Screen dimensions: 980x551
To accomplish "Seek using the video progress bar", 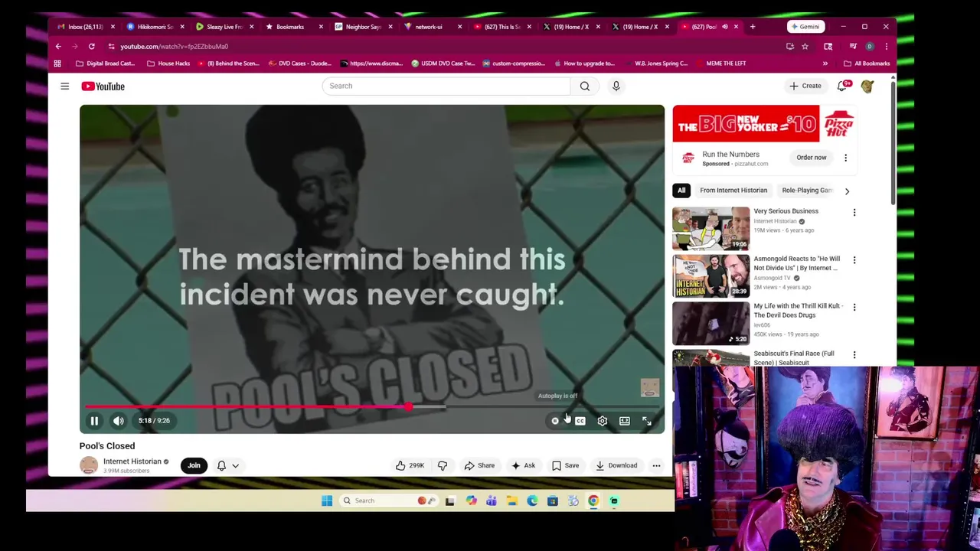I will [372, 407].
